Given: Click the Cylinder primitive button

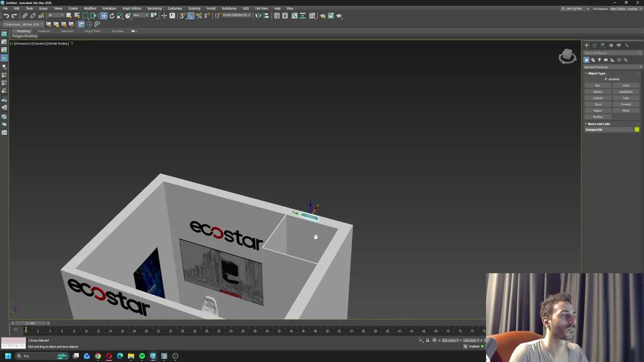Looking at the screenshot, I should click(x=598, y=98).
